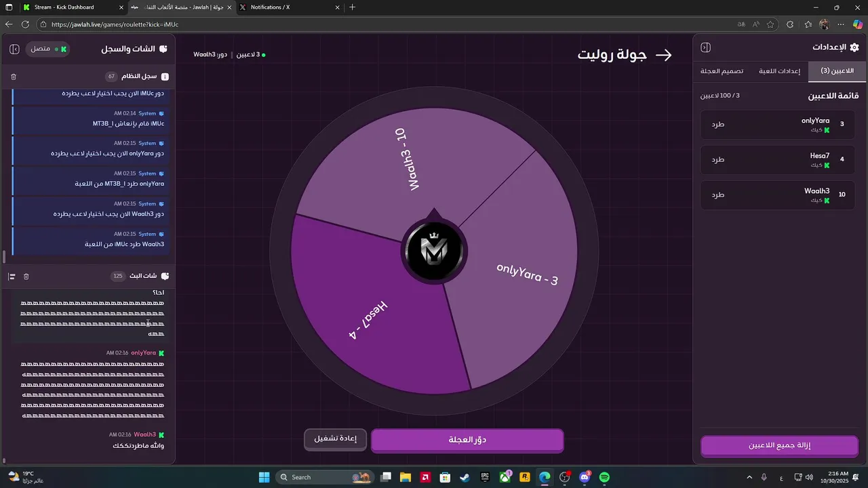Click the Waalh3 - 10 wheel segment
The width and height of the screenshot is (868, 488).
(x=414, y=163)
